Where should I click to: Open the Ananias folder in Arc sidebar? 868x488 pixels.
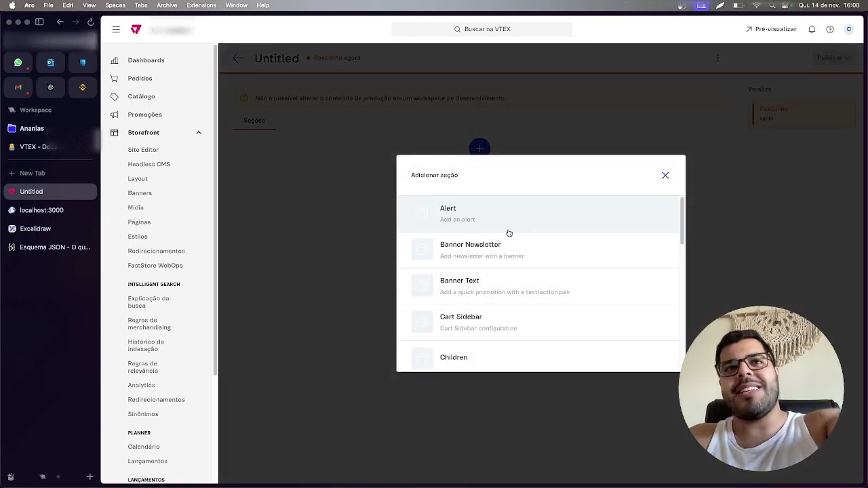(50, 129)
